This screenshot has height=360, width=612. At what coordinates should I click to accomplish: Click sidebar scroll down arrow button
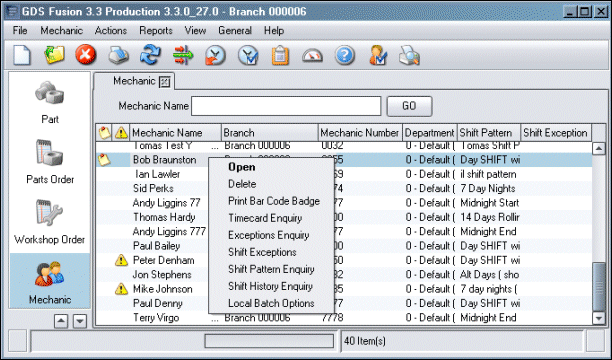coord(80,321)
